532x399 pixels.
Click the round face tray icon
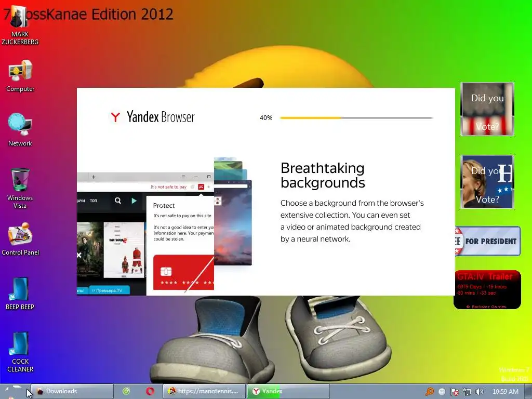[x=442, y=392]
